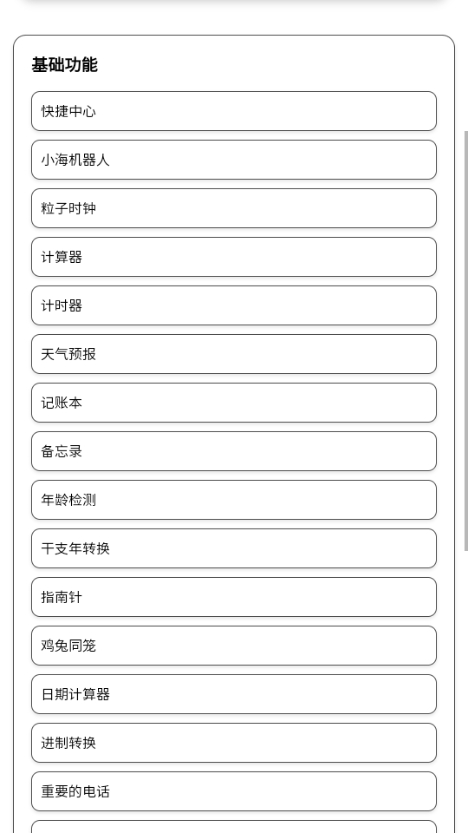Open the 快捷中心 entry

(x=234, y=111)
